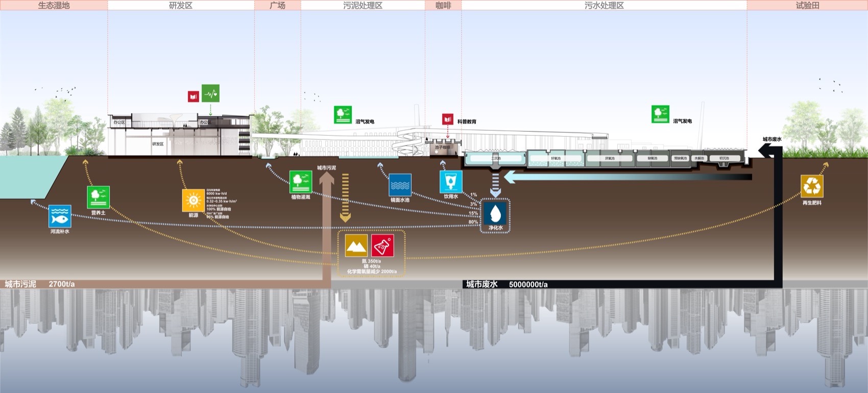The image size is (868, 393).
Task: Select the green 植物灌溉 icon
Action: coord(301,182)
